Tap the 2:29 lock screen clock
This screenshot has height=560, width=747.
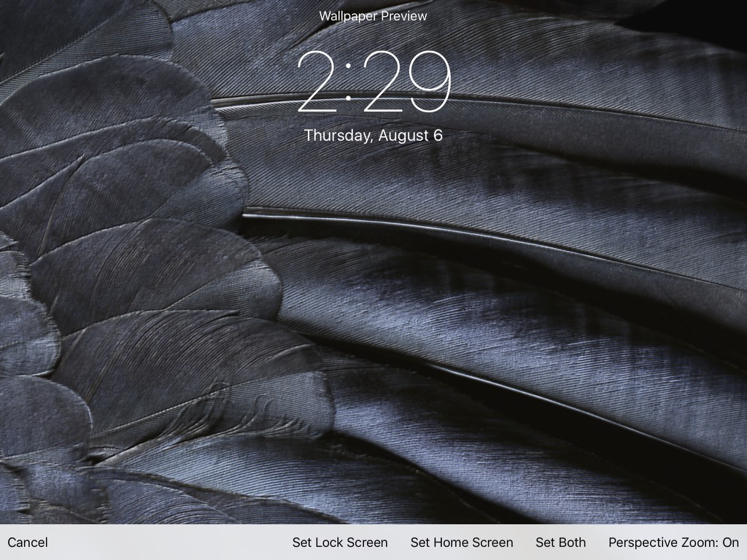click(x=373, y=82)
